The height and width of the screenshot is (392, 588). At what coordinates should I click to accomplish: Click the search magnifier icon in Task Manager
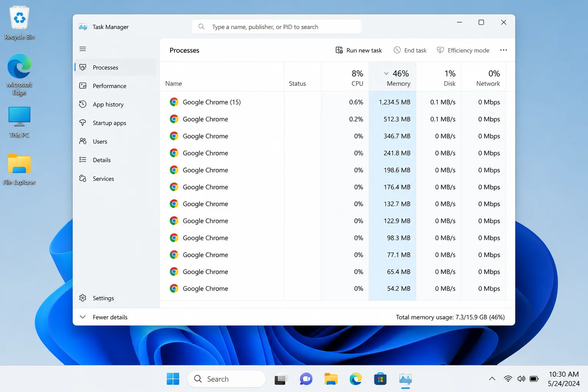point(201,27)
